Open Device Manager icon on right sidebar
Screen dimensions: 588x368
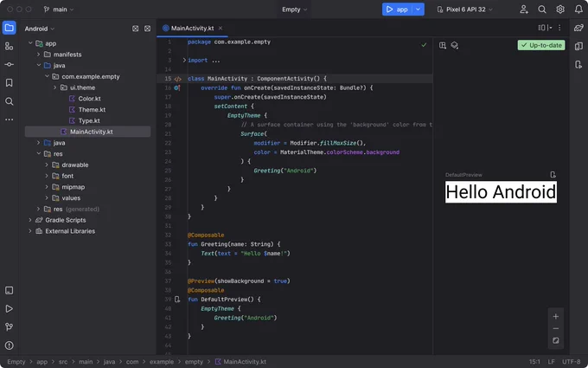578,46
